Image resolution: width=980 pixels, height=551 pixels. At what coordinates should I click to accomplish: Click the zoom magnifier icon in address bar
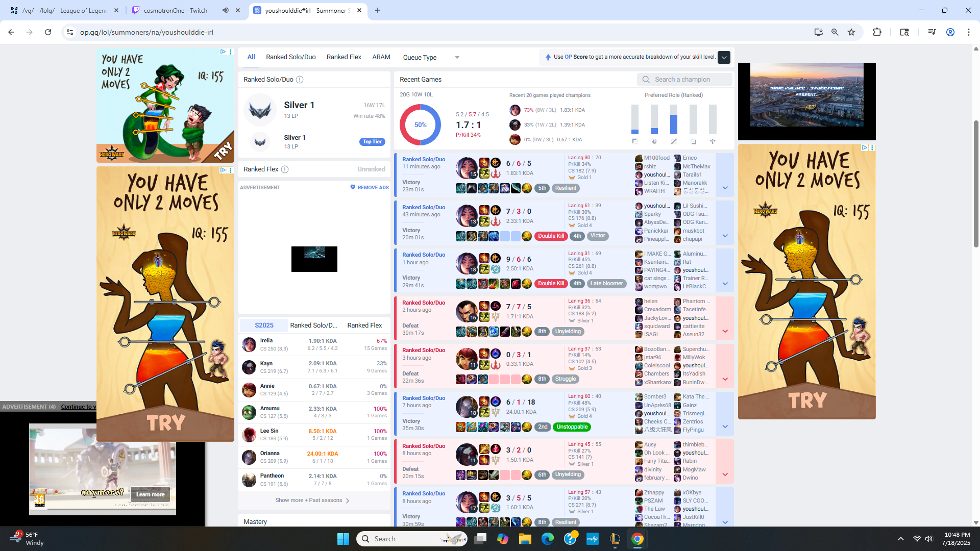pyautogui.click(x=835, y=32)
